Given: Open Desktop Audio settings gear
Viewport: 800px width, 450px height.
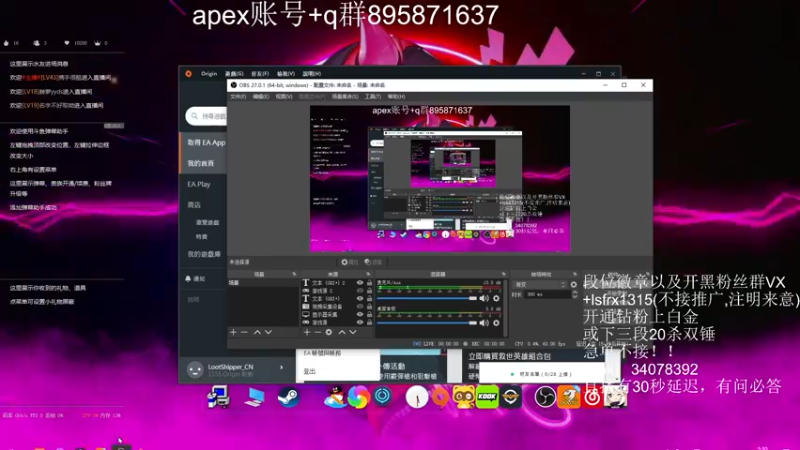Looking at the screenshot, I should (x=496, y=322).
